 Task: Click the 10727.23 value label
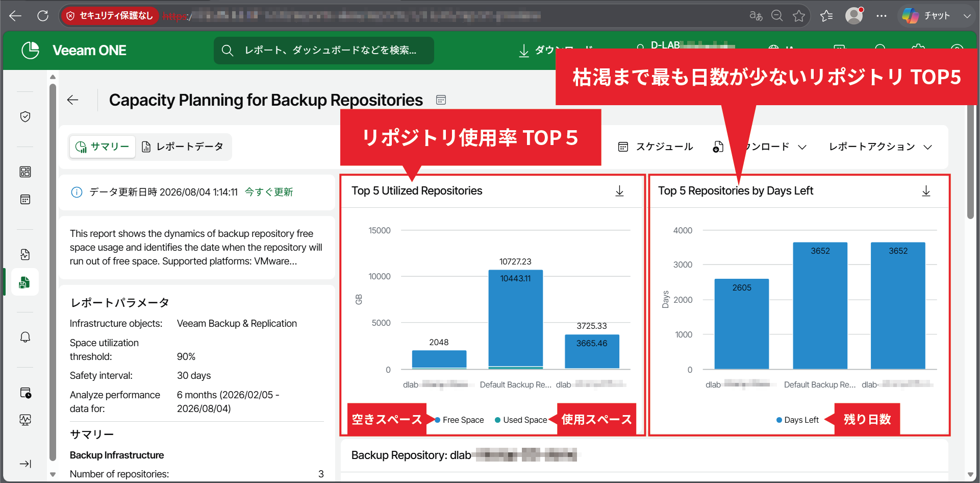point(515,261)
